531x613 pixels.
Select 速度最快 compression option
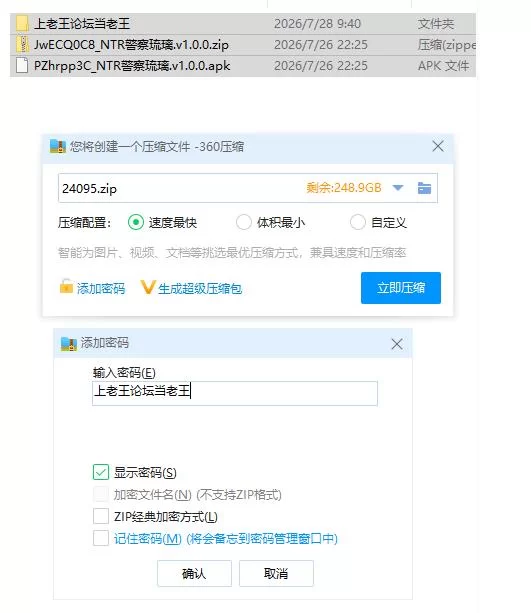pos(136,222)
